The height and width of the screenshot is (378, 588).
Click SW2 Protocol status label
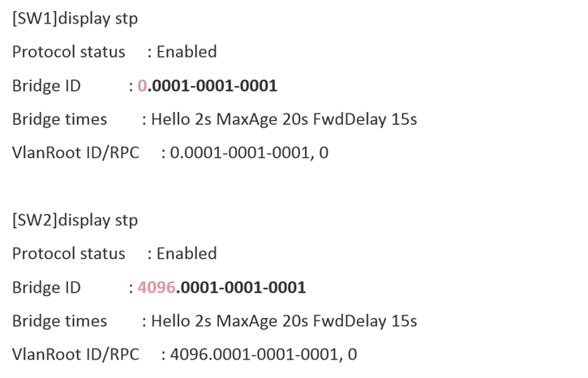coord(69,254)
